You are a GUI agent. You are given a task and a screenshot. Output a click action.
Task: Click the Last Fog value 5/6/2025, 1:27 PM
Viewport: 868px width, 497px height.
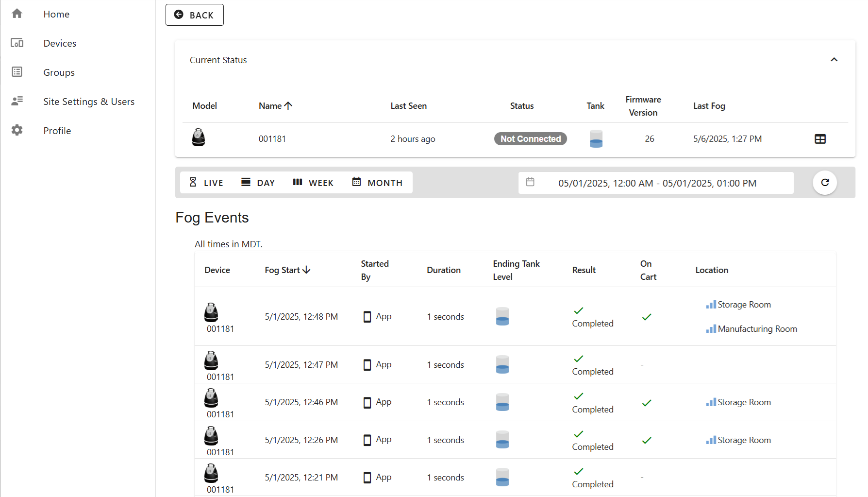(x=727, y=139)
